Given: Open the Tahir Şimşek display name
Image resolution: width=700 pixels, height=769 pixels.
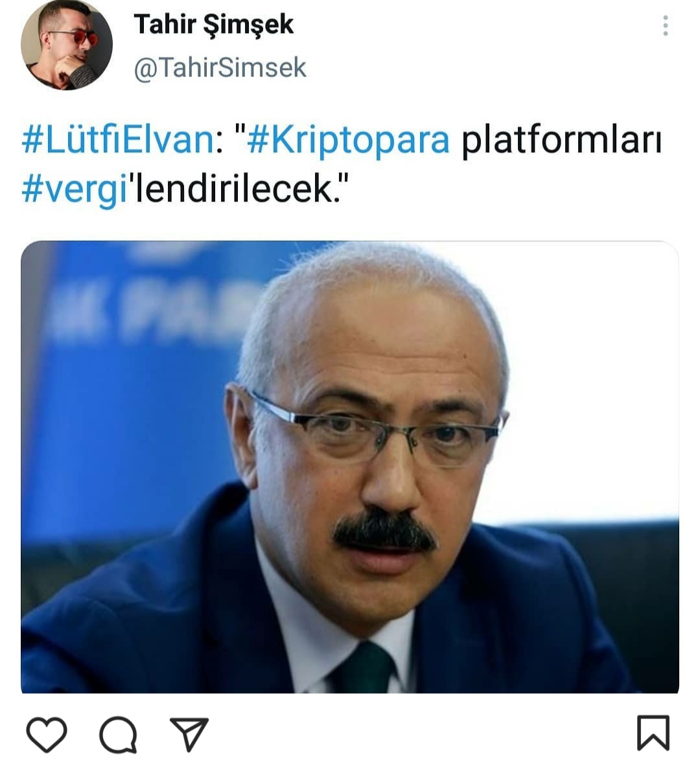Looking at the screenshot, I should point(213,25).
